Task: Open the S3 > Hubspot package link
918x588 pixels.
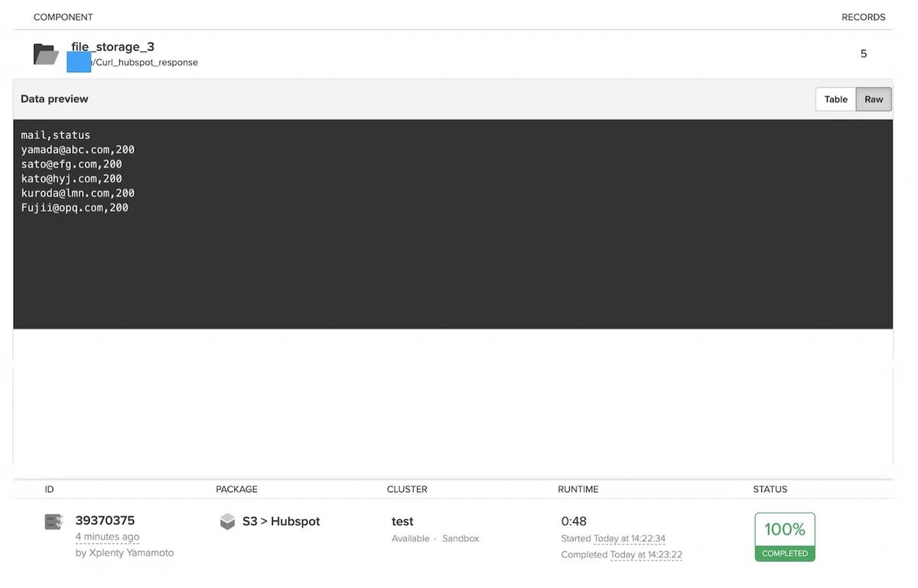Action: pyautogui.click(x=281, y=521)
